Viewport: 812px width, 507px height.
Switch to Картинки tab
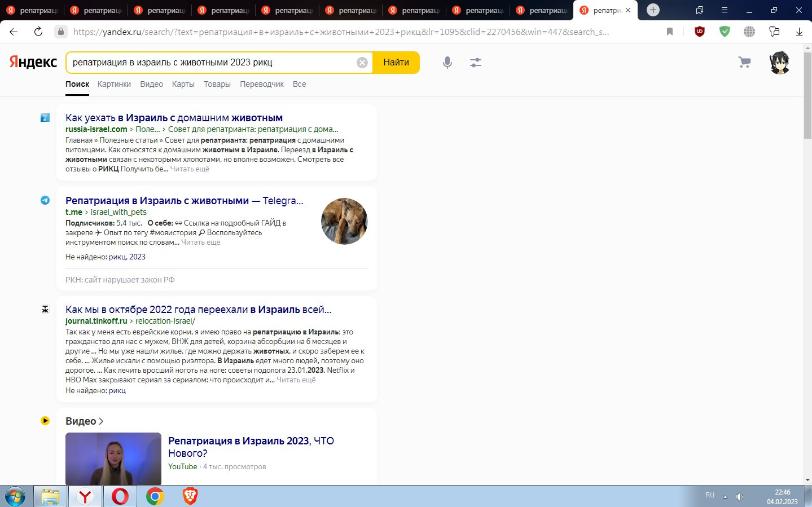tap(114, 84)
